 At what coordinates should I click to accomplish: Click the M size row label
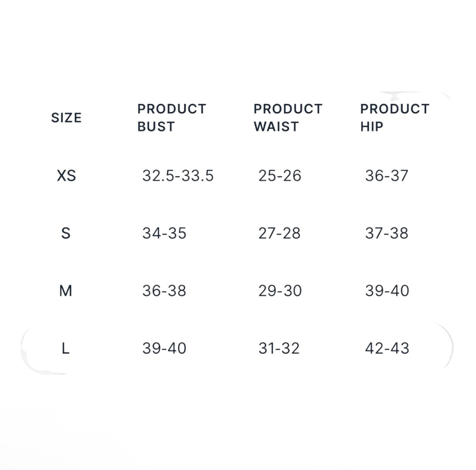tap(66, 291)
